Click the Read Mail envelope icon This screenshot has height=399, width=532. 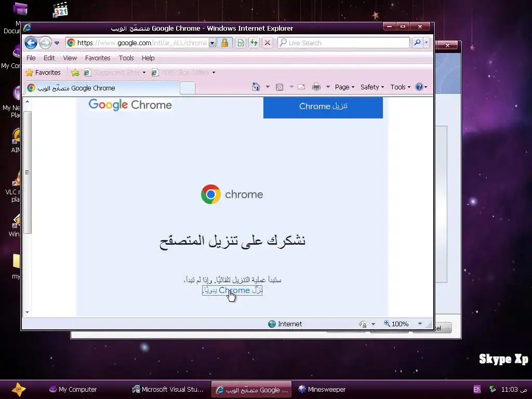click(301, 87)
